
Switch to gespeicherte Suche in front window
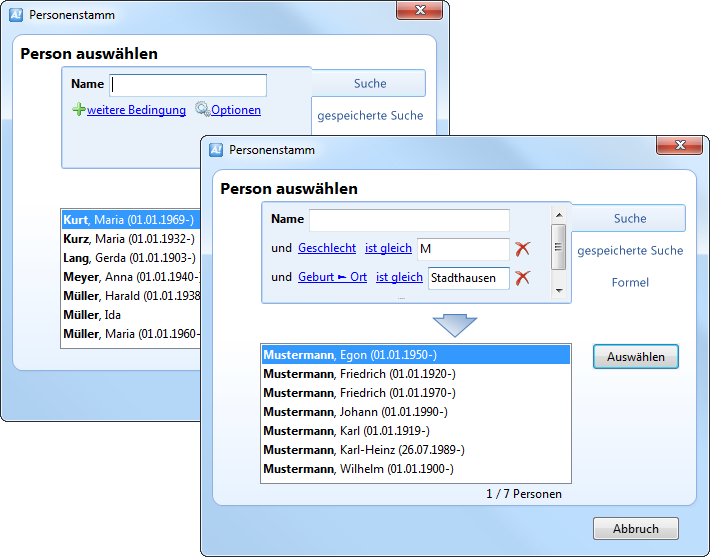tap(630, 251)
